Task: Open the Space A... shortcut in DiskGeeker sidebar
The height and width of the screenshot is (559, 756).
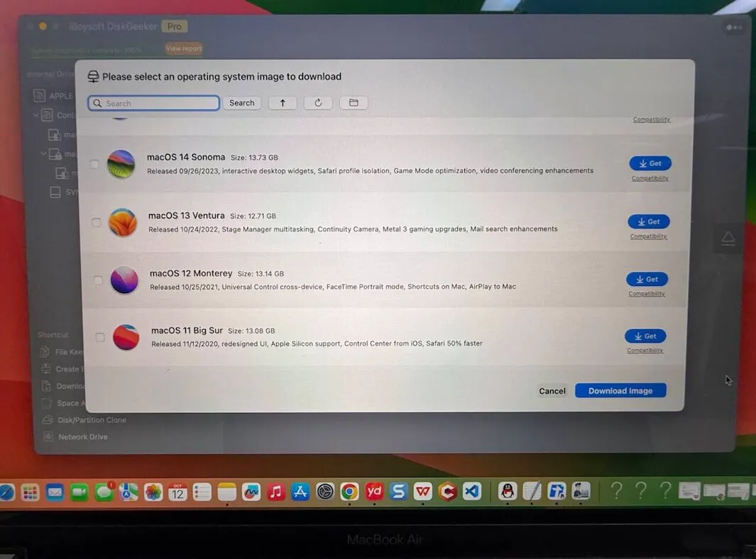Action: [63, 403]
